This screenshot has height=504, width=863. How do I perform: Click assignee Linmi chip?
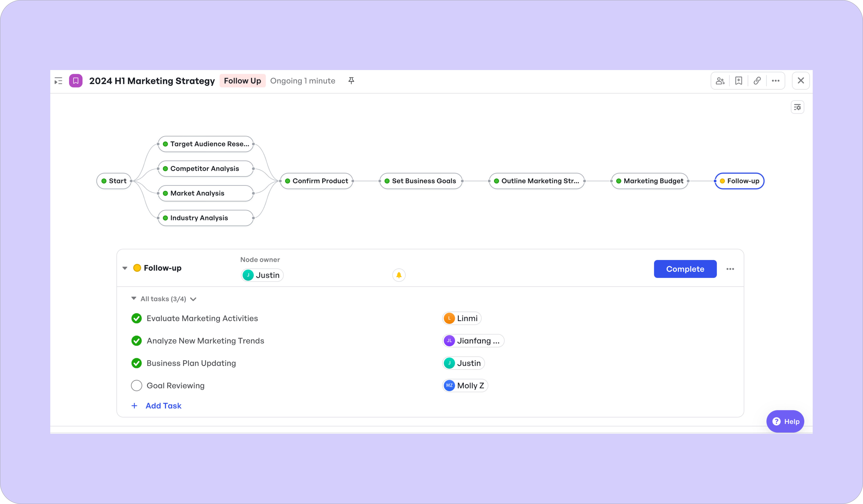(462, 318)
